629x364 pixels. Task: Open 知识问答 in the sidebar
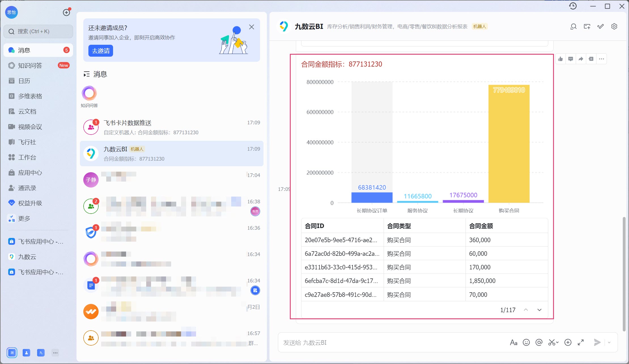tap(38, 65)
